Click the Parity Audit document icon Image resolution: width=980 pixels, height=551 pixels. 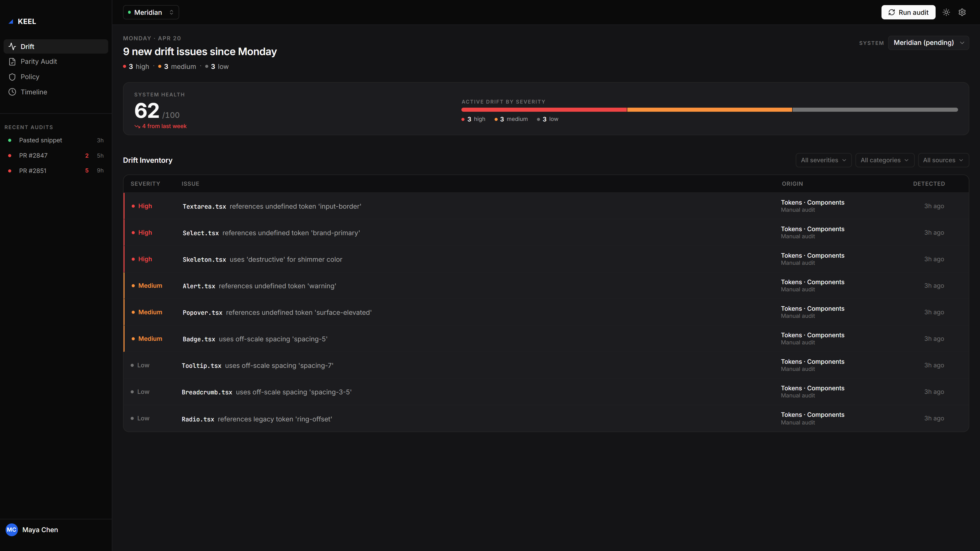pos(12,61)
